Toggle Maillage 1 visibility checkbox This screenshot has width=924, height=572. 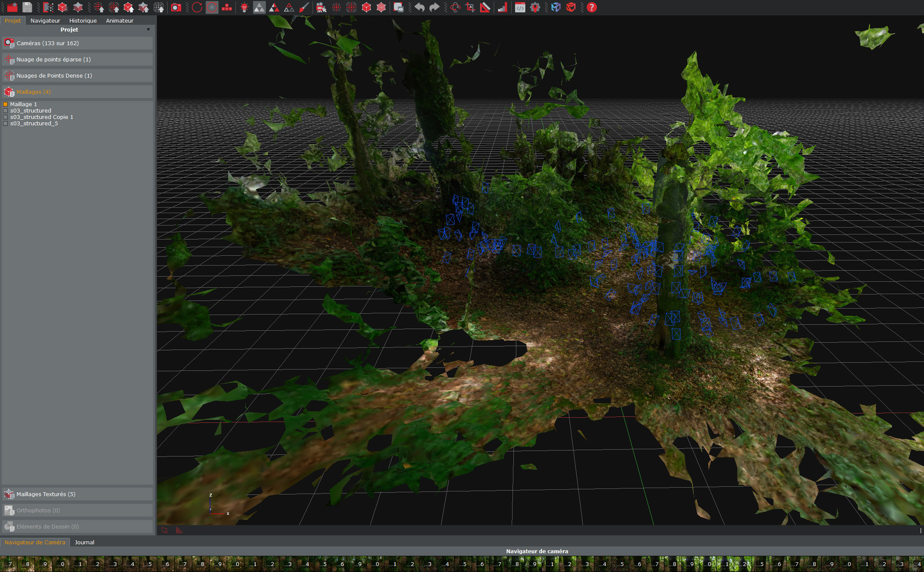click(6, 104)
